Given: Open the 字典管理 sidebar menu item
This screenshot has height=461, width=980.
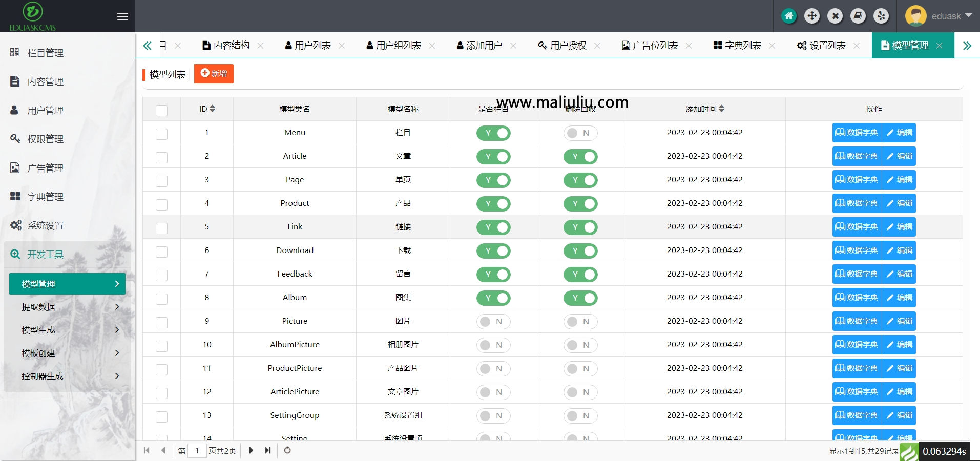Looking at the screenshot, I should pyautogui.click(x=46, y=196).
